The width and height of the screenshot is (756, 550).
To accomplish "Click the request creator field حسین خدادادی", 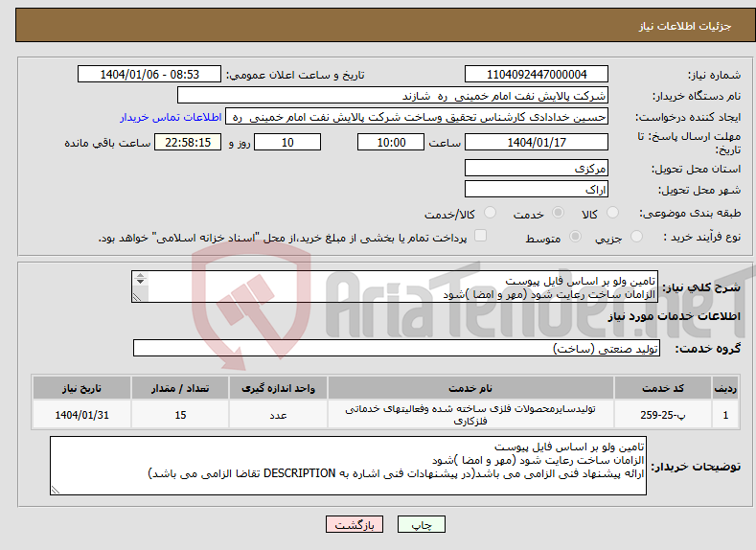I will tap(417, 117).
